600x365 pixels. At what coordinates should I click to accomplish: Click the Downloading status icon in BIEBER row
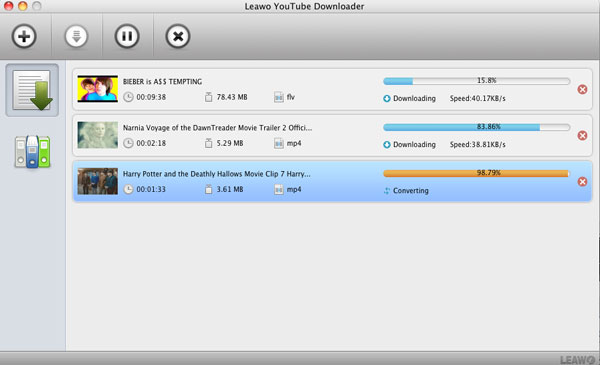point(387,99)
